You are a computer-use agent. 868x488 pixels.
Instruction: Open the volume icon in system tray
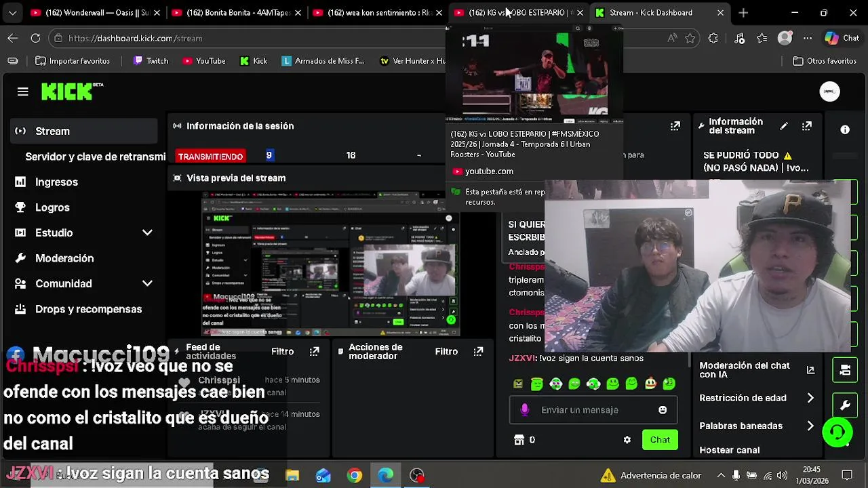(x=782, y=476)
